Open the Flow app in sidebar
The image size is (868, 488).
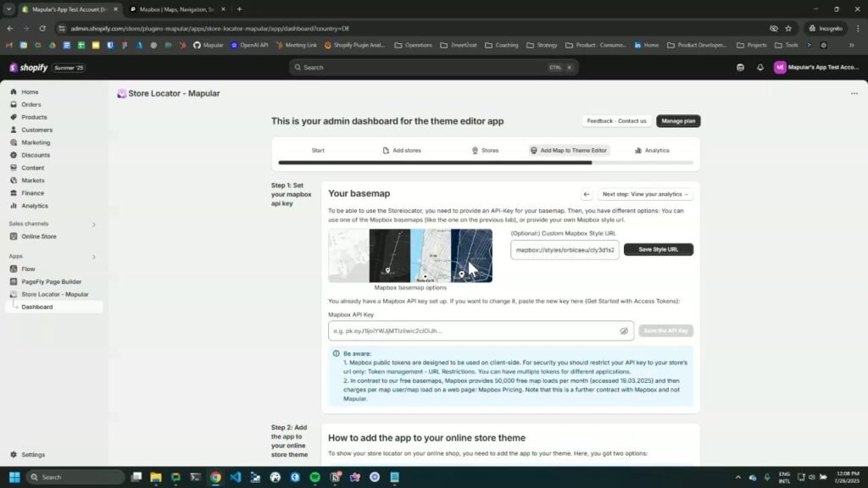click(x=28, y=269)
